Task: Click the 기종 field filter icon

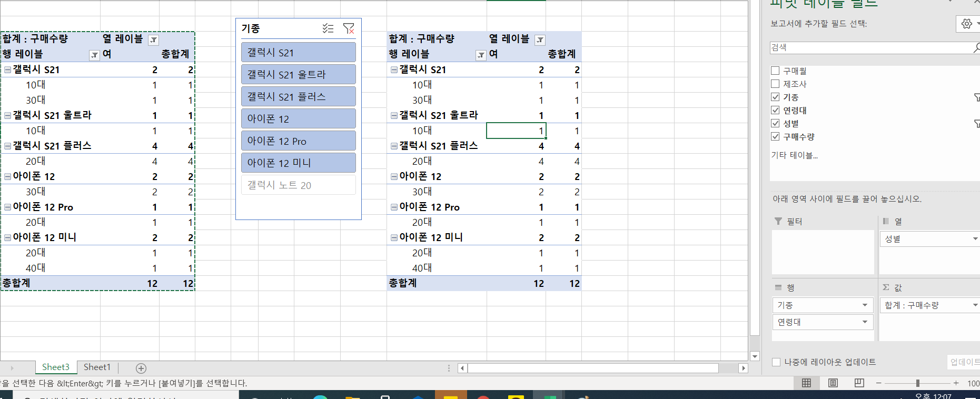Action: point(977,97)
